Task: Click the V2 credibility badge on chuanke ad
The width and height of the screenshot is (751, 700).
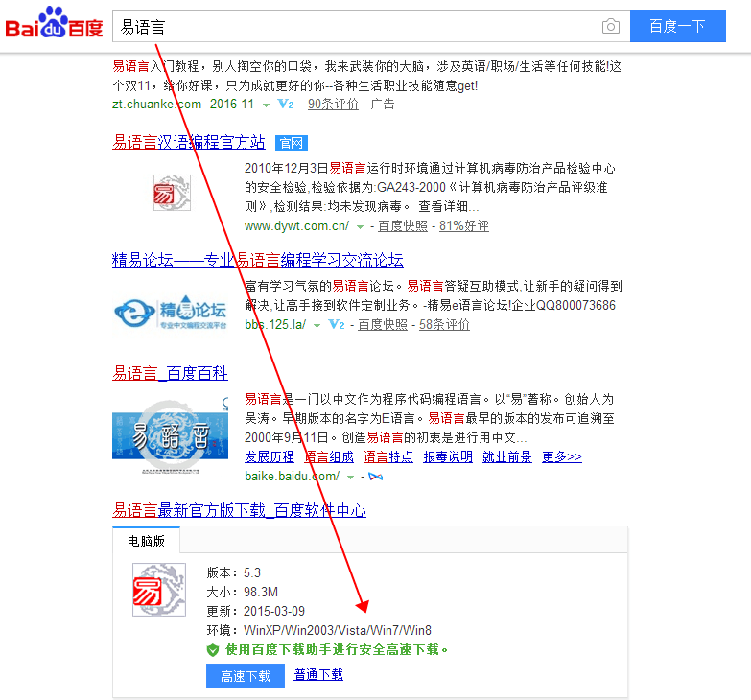Action: pyautogui.click(x=286, y=104)
